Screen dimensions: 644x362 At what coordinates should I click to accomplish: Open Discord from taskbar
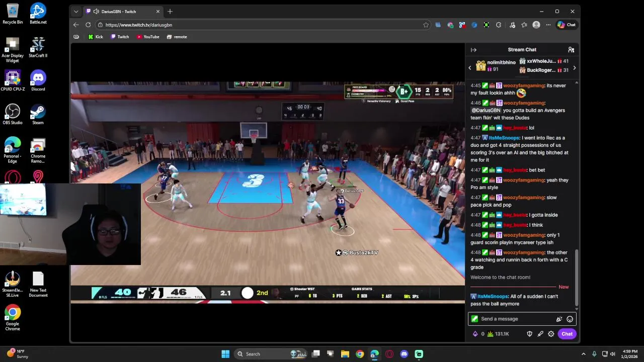coord(404,354)
